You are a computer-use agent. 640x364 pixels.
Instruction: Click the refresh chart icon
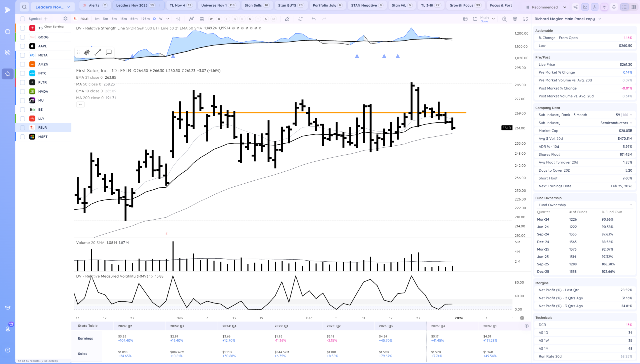tap(300, 19)
